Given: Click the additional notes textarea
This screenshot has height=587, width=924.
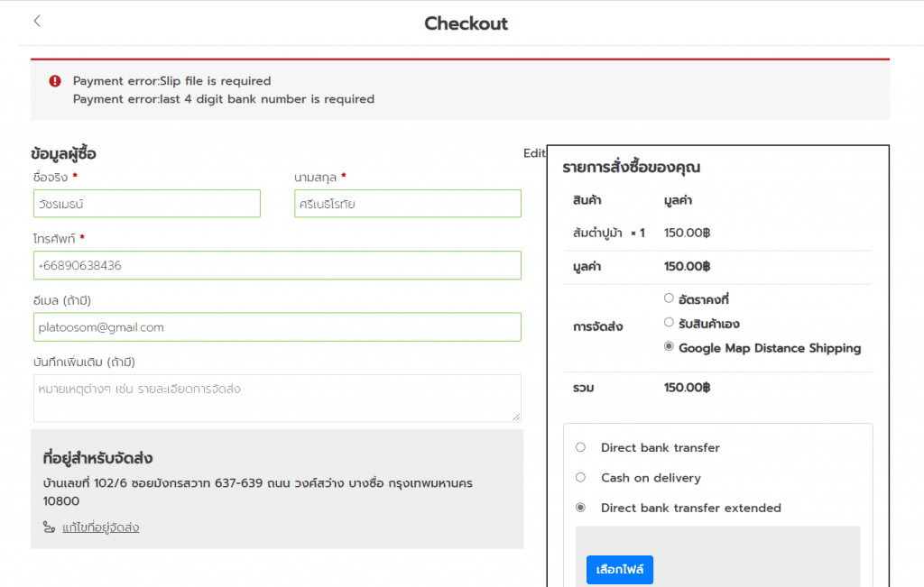Looking at the screenshot, I should [x=277, y=397].
